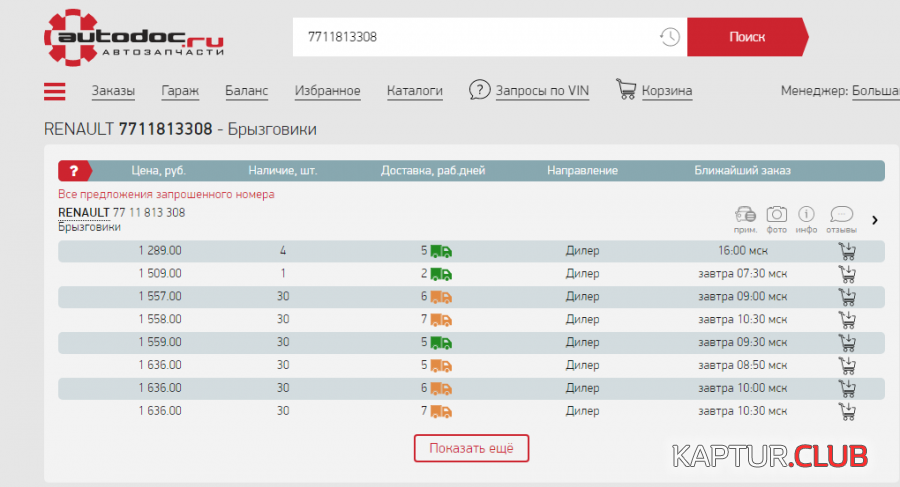Click the autodoc.ru logo

click(x=134, y=40)
